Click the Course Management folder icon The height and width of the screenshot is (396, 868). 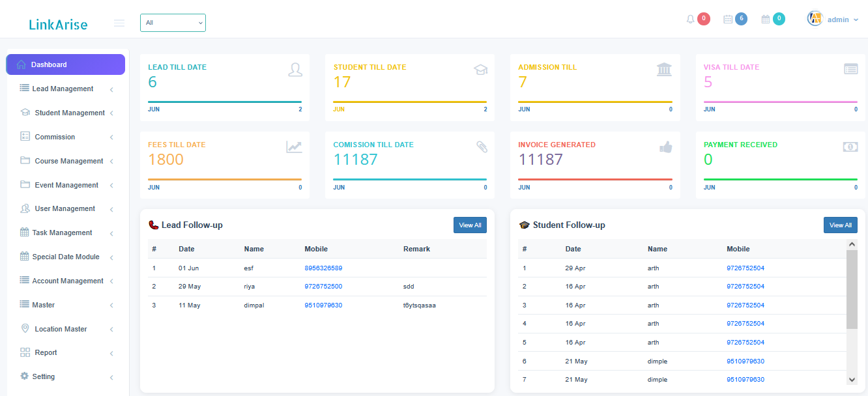pyautogui.click(x=25, y=160)
